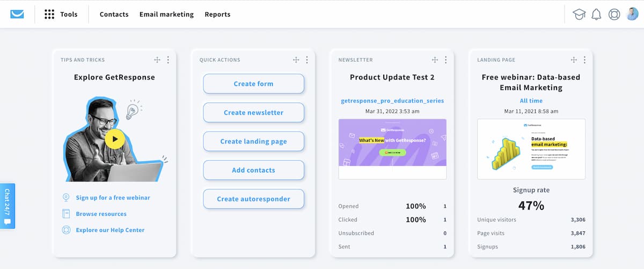
Task: Open the Contacts menu
Action: click(x=114, y=14)
